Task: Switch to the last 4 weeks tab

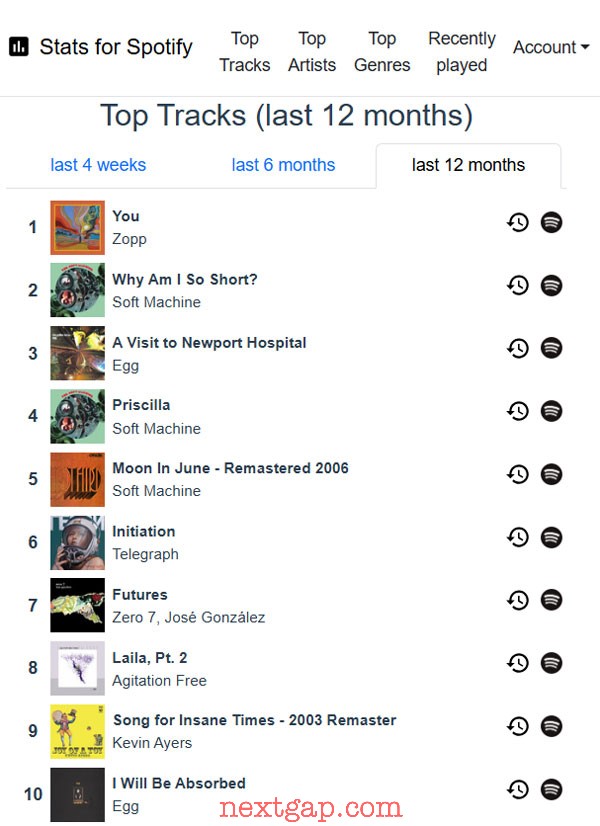Action: point(98,165)
